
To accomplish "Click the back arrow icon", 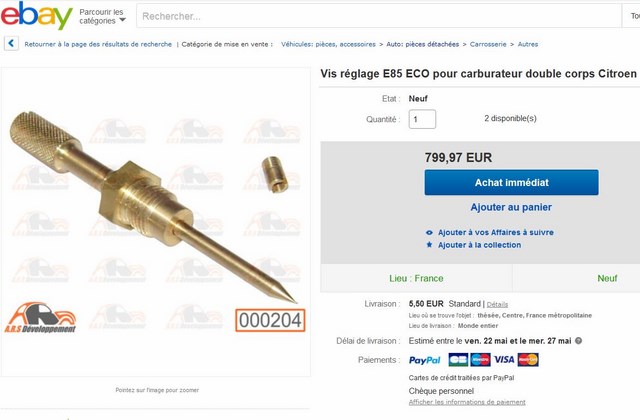I will point(11,43).
